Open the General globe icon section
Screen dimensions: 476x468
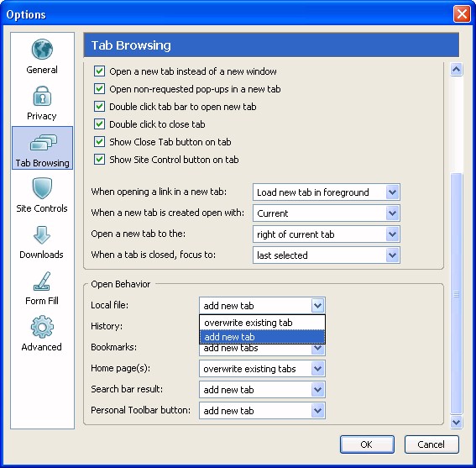coord(42,50)
